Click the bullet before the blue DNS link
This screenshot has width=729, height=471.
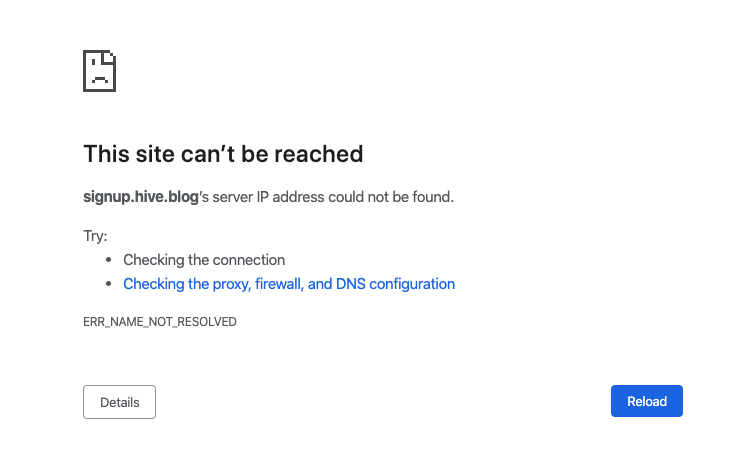(108, 284)
